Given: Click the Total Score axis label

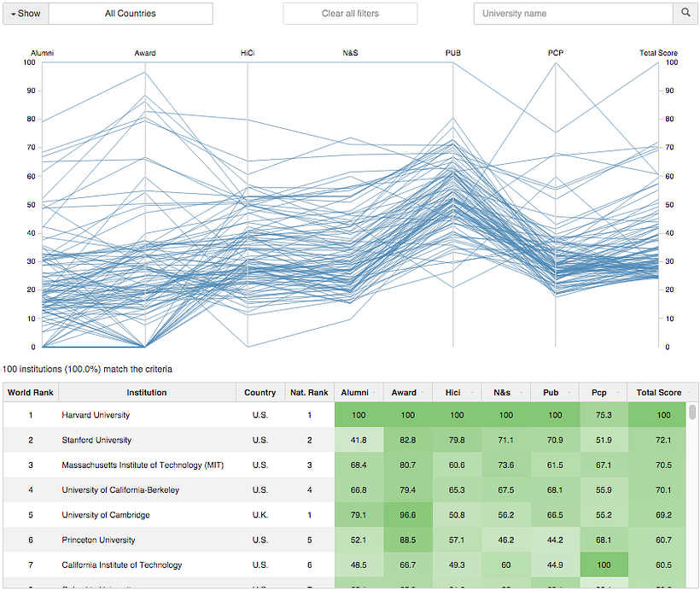Looking at the screenshot, I should [x=658, y=53].
